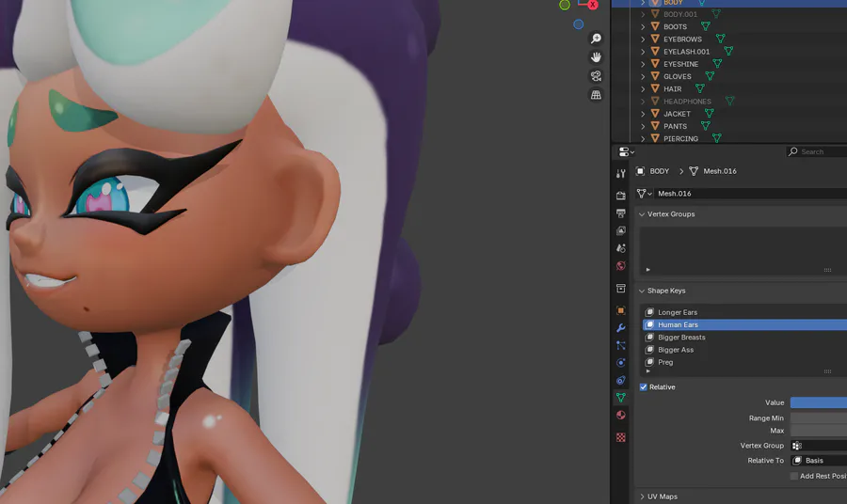Screen dimensions: 847x504
Task: Click mesh data icon next to JACKET
Action: pyautogui.click(x=710, y=113)
